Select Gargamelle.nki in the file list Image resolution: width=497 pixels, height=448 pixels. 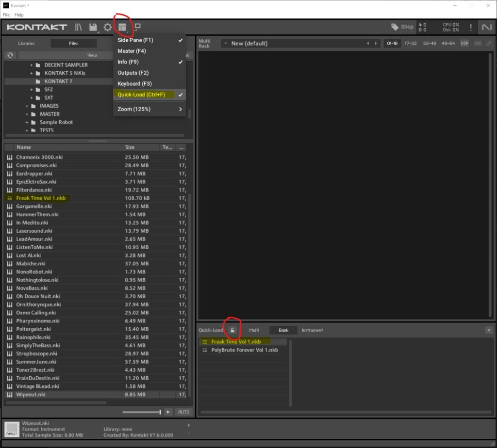(33, 207)
